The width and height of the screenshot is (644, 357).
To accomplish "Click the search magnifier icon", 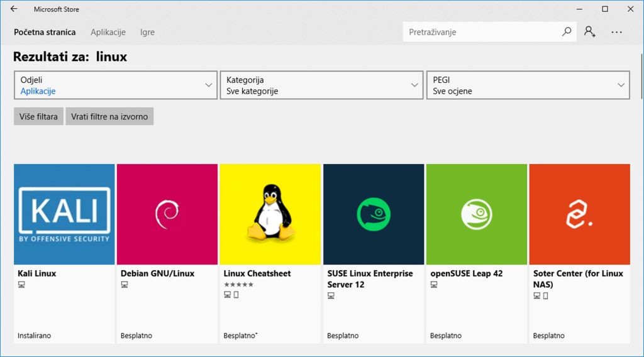I will 567,31.
